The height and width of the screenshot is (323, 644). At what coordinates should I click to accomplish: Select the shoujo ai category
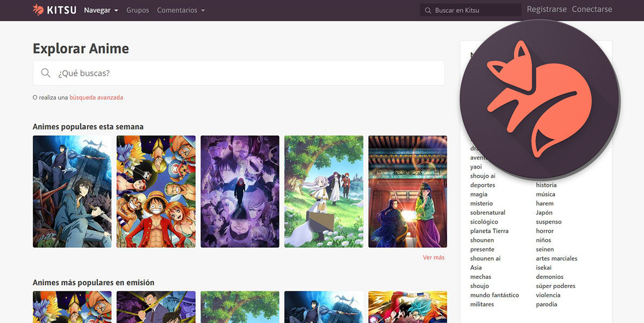tap(483, 176)
